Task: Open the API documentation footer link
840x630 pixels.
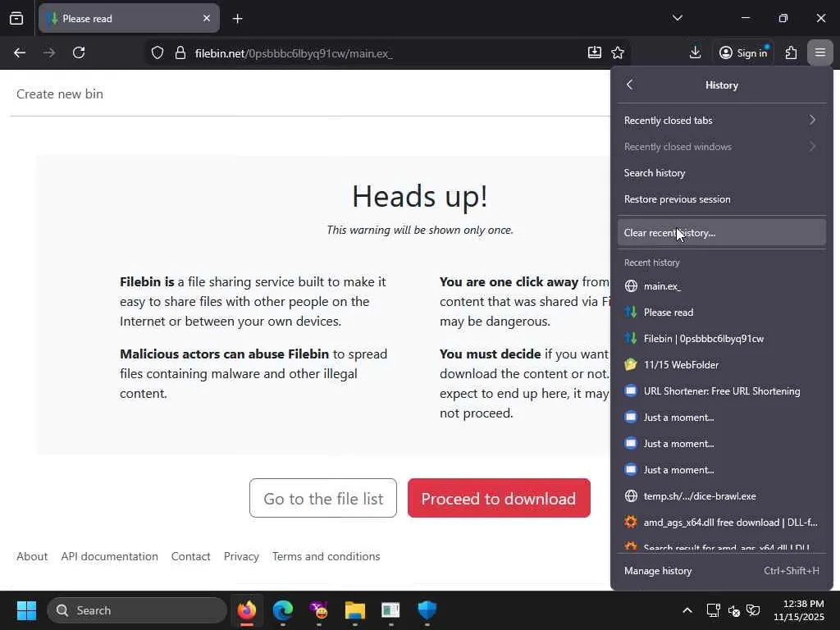Action: [109, 556]
